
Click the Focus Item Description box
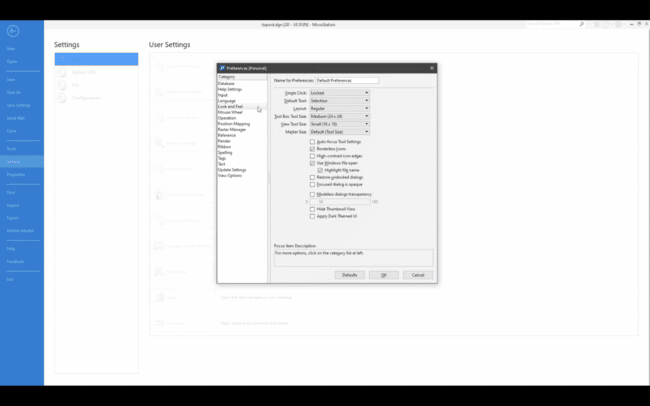(354, 258)
